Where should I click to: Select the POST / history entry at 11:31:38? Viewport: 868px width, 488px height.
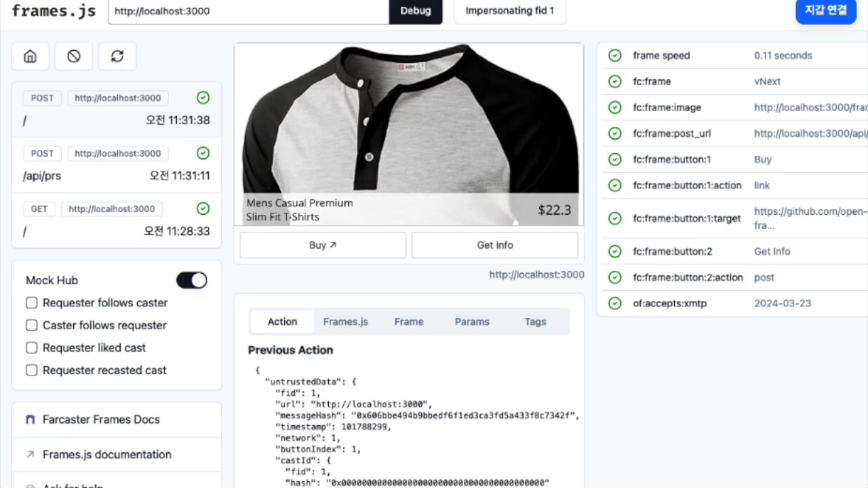coord(117,109)
